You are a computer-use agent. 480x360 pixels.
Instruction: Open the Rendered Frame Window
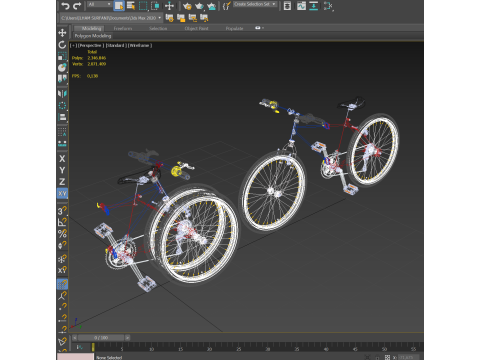[x=199, y=6]
